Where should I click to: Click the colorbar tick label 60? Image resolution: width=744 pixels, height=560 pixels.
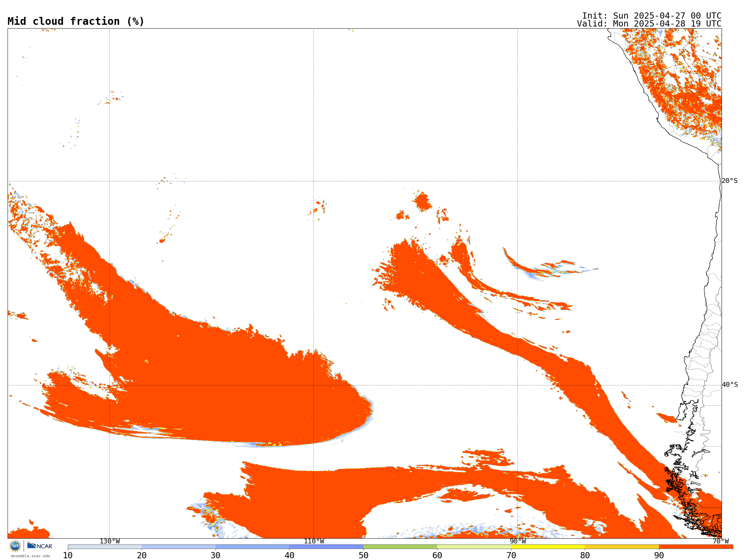(437, 556)
